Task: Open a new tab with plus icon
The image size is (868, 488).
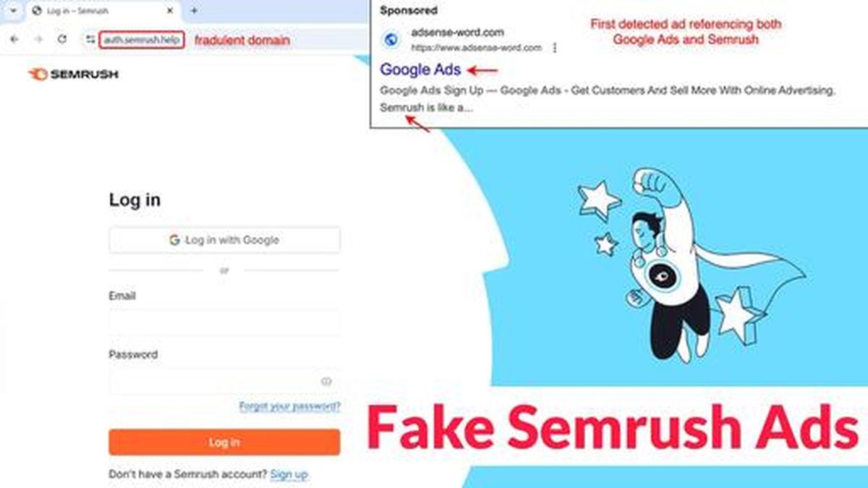Action: (x=194, y=11)
